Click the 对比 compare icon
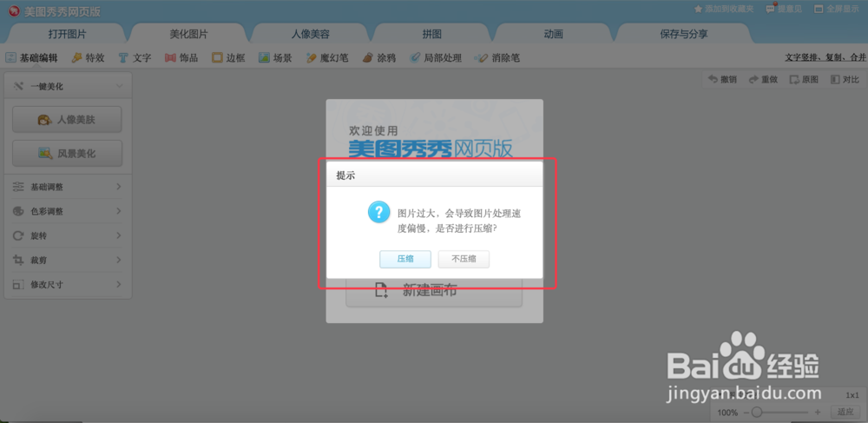 (x=835, y=80)
